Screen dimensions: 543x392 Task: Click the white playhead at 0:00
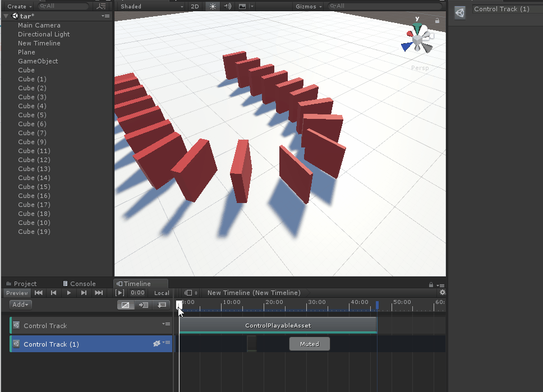pos(179,305)
